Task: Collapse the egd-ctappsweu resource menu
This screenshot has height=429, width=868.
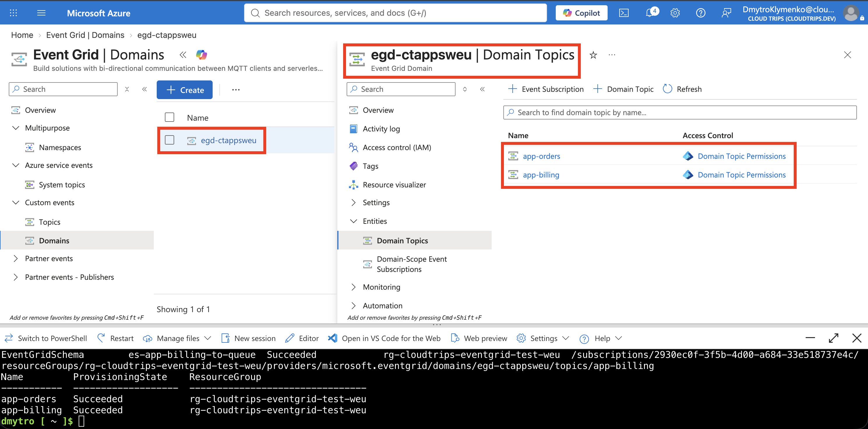Action: tap(482, 89)
